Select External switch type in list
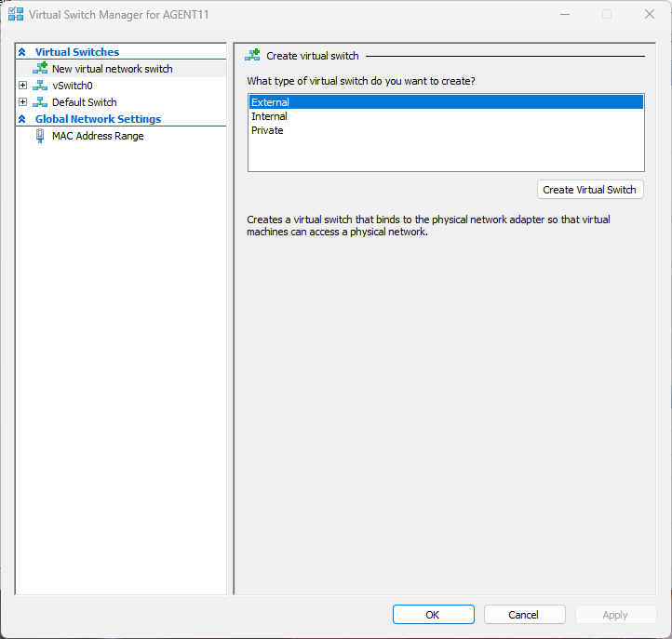 click(271, 102)
